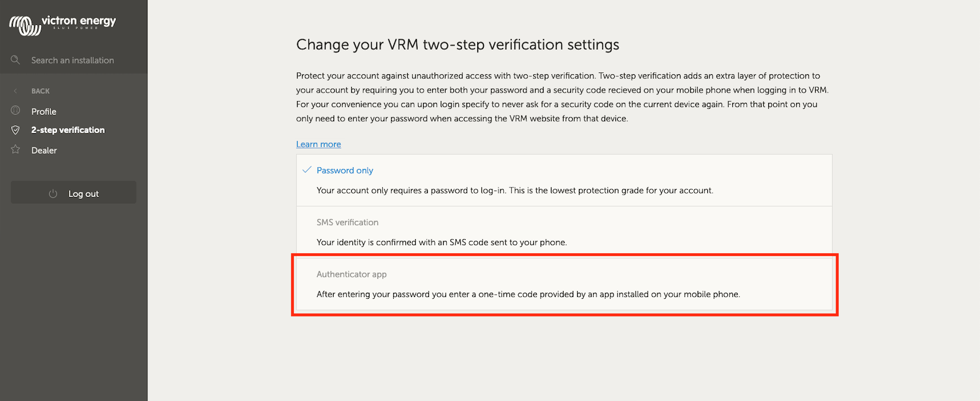
Task: Click the search magnifier icon
Action: (15, 60)
